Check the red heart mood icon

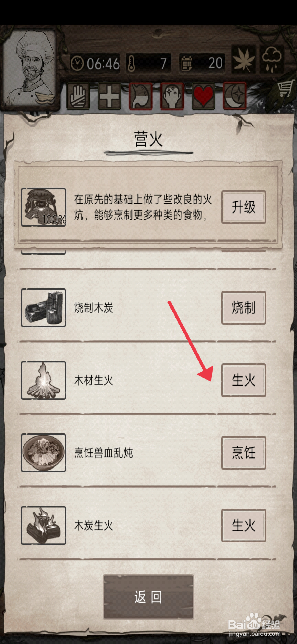(x=204, y=96)
